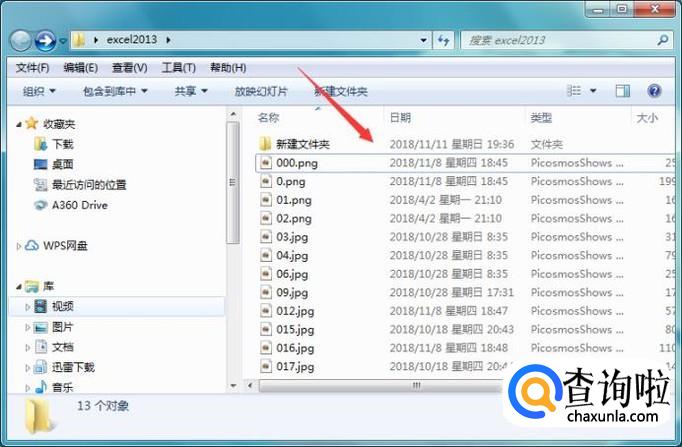Click the 放映幻灯片 button
This screenshot has width=682, height=447.
pos(260,91)
